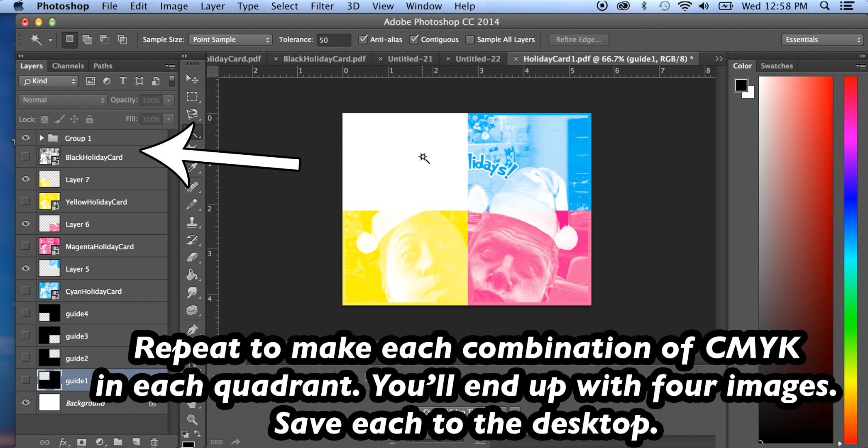The width and height of the screenshot is (868, 448).
Task: Add a layer style via fx icon
Action: click(64, 442)
